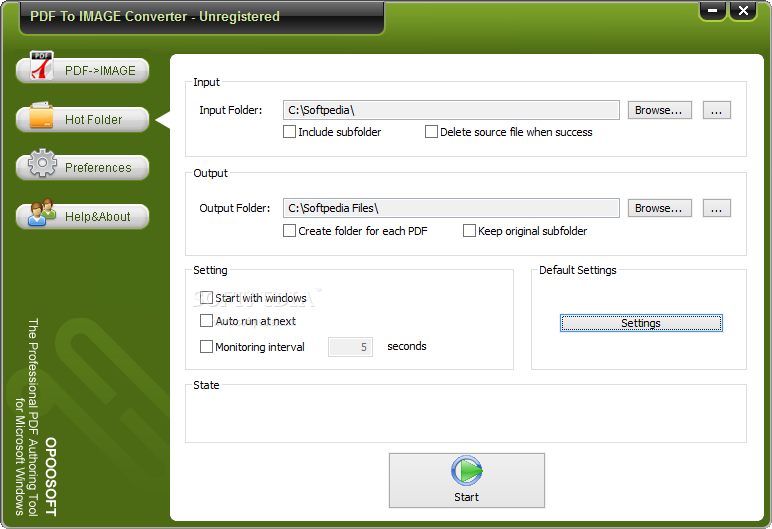Open the Help&About people icon
Image resolution: width=772 pixels, height=529 pixels.
click(x=42, y=212)
